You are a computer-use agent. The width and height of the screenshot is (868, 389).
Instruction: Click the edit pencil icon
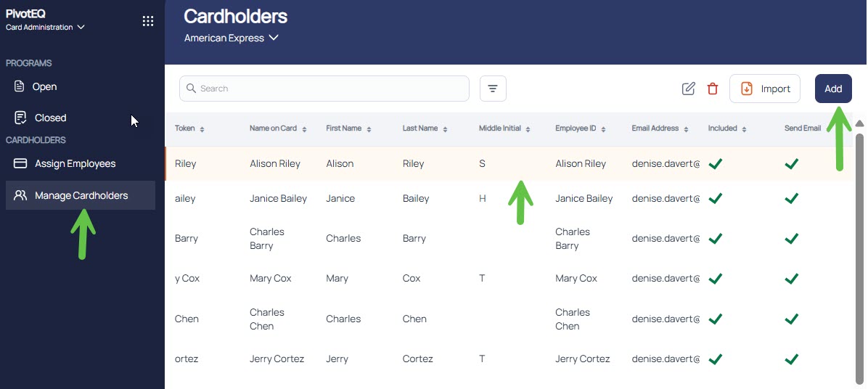pyautogui.click(x=688, y=89)
